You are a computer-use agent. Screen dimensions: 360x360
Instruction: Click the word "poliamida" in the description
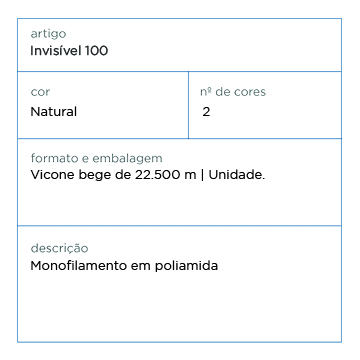[x=186, y=266]
